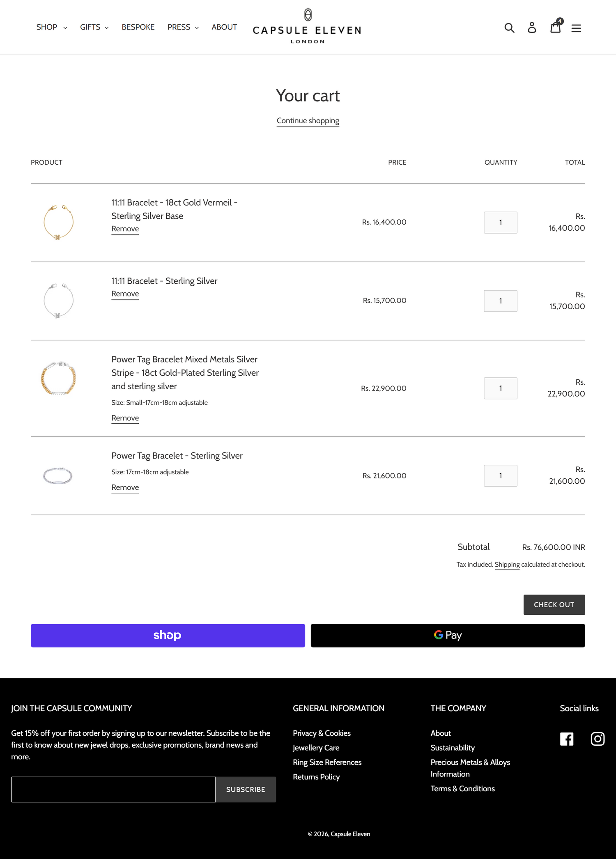Image resolution: width=616 pixels, height=859 pixels.
Task: Open the search magnifier icon
Action: point(509,28)
